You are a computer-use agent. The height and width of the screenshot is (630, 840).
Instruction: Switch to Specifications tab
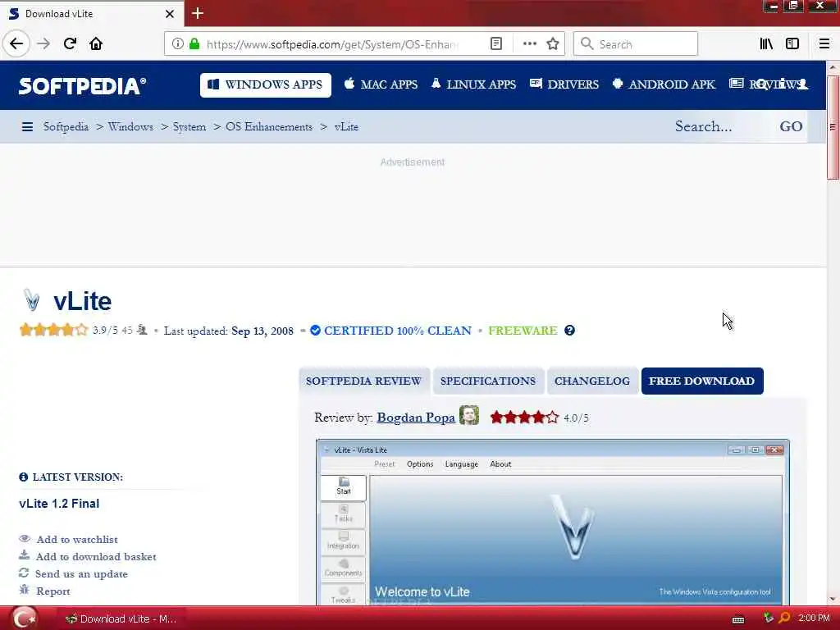(x=488, y=381)
